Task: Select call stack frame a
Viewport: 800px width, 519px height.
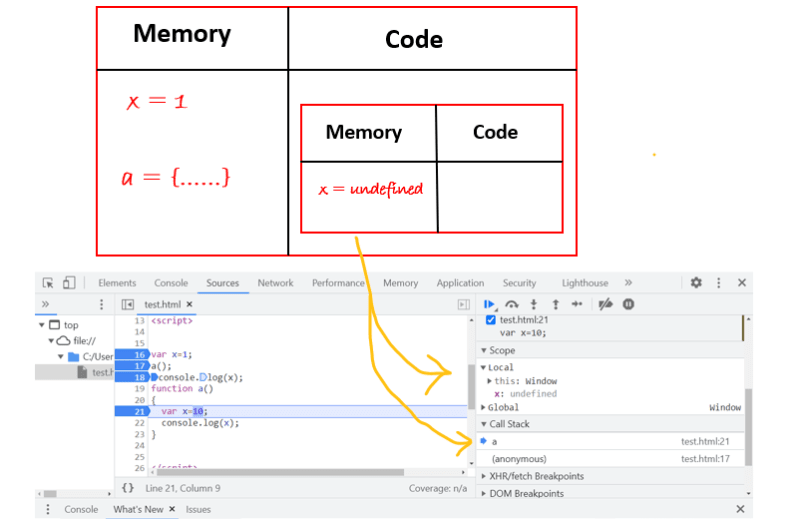Action: (610, 441)
